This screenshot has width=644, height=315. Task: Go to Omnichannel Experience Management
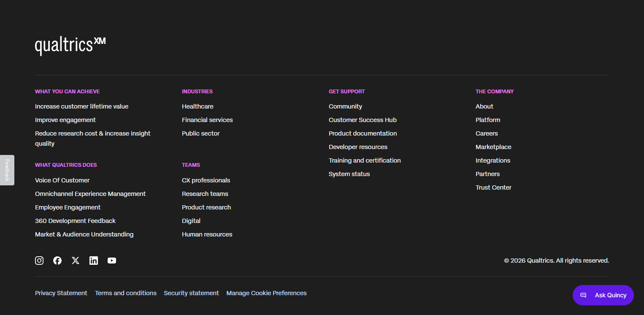90,194
